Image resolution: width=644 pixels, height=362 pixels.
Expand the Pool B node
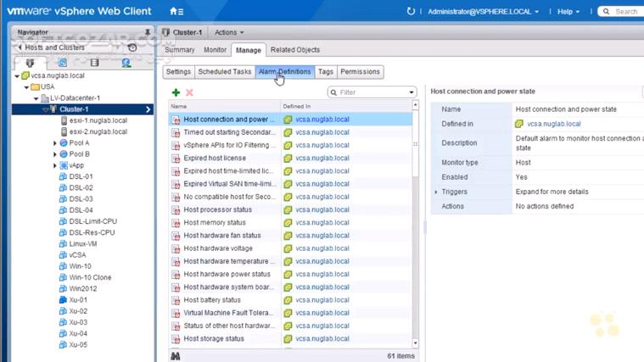54,154
